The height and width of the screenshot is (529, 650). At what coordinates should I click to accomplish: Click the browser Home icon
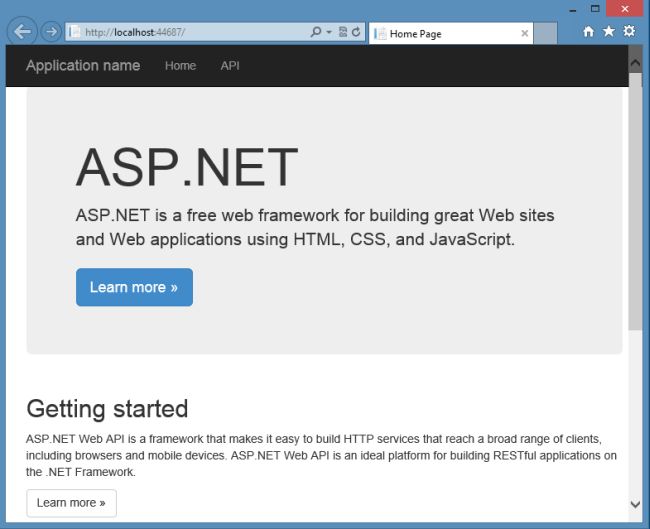point(588,32)
